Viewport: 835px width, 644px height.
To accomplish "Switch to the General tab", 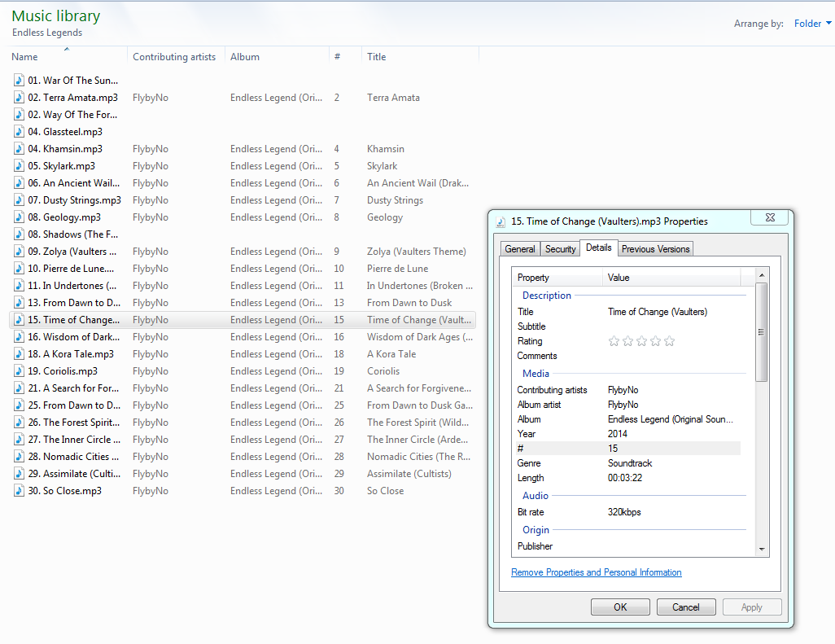I will pos(520,249).
